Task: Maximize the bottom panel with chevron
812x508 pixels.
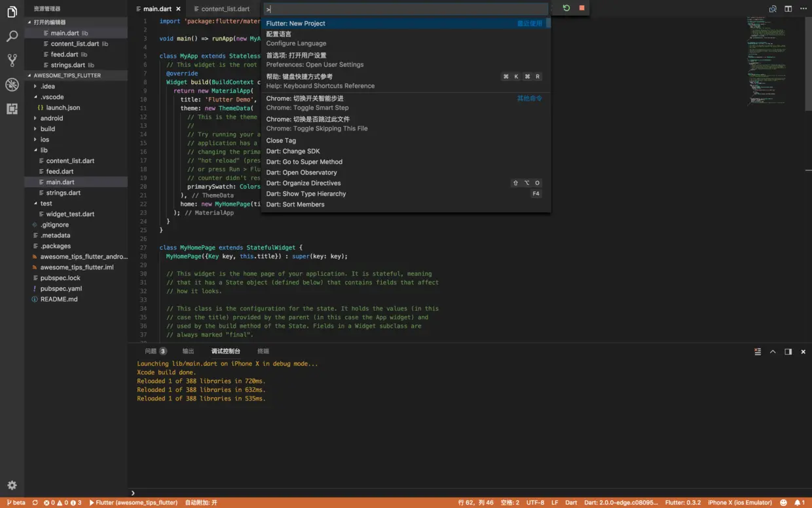Action: point(773,351)
